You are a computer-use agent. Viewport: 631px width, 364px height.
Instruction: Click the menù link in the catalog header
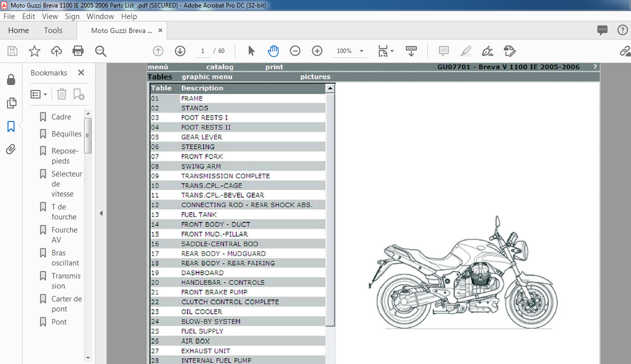[x=158, y=67]
